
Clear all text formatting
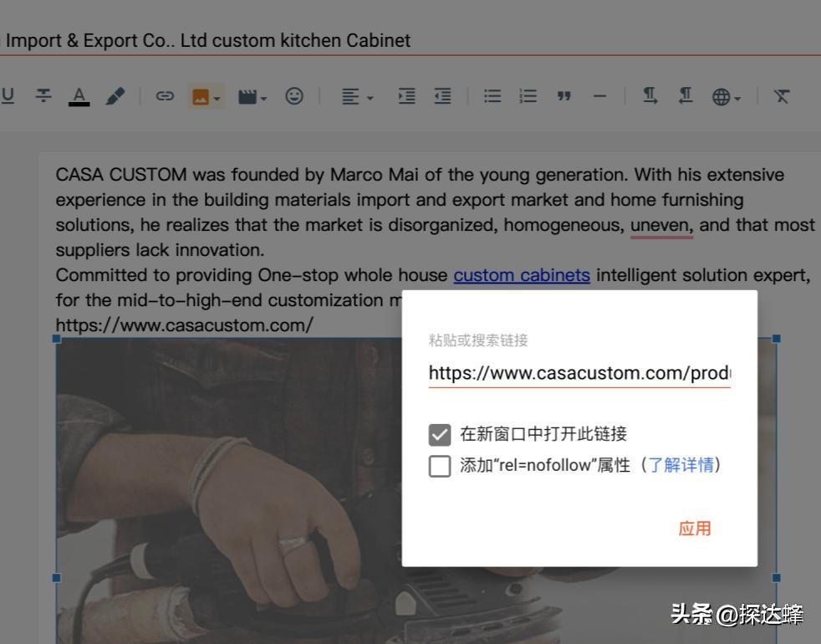pos(781,95)
